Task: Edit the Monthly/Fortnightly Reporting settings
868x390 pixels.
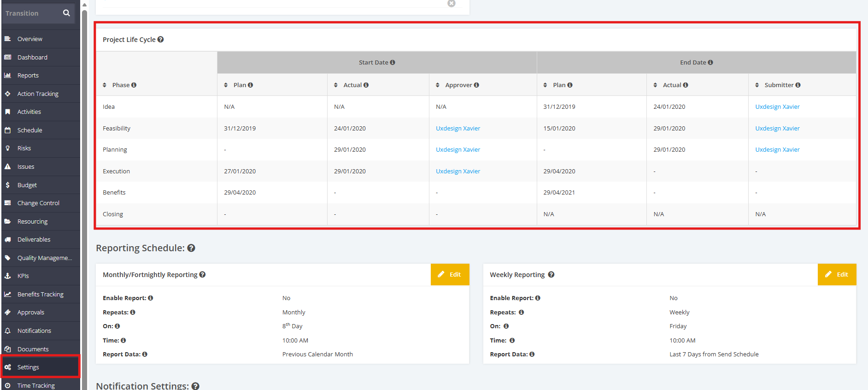Action: coord(450,275)
